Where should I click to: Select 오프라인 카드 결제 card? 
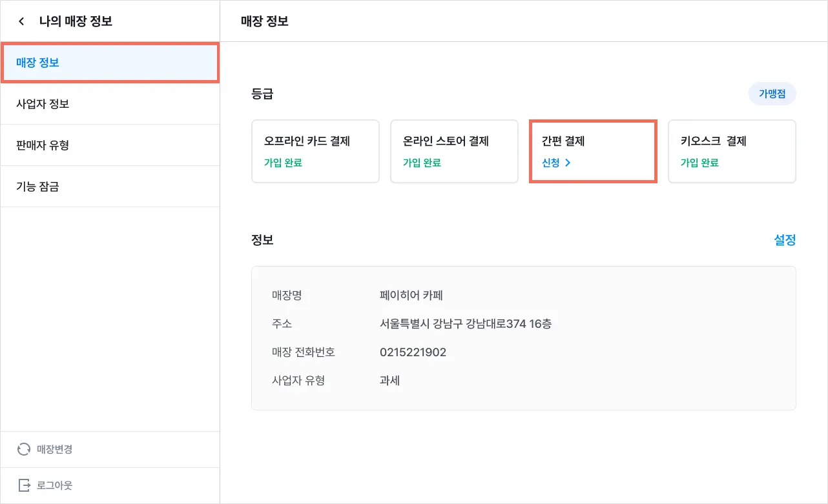pos(315,151)
